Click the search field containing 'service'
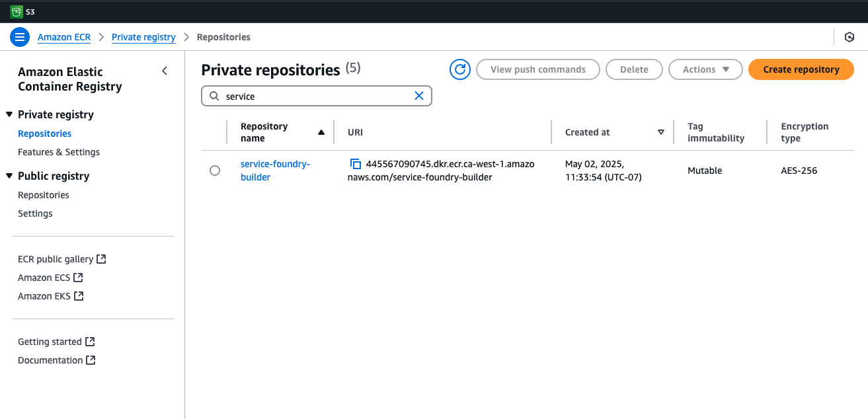The height and width of the screenshot is (419, 868). (316, 96)
